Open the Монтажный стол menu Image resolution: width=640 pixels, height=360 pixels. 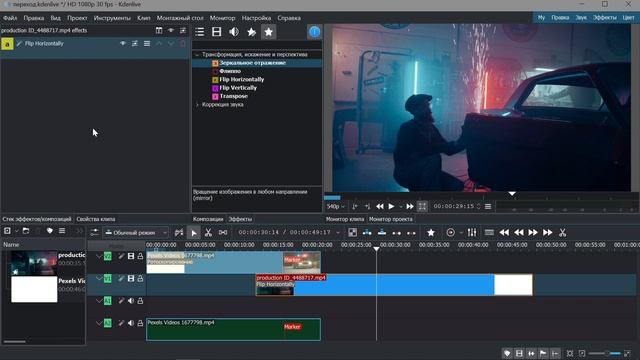pos(180,18)
